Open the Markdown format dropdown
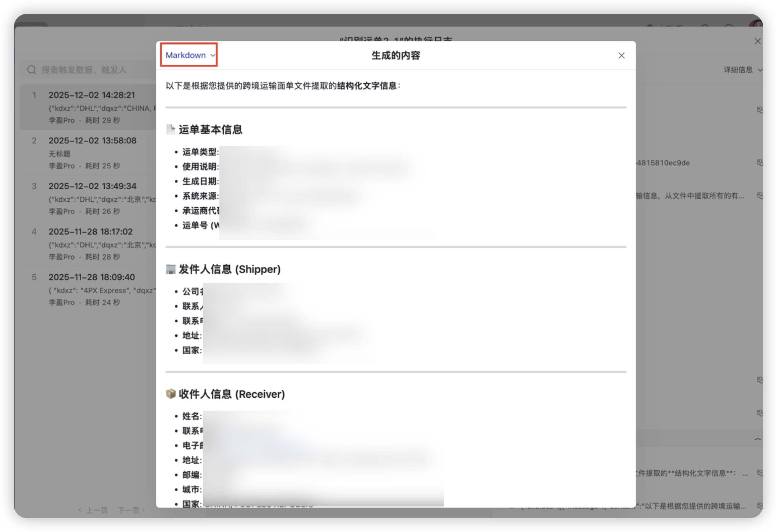Viewport: 777px width, 532px height. 190,55
